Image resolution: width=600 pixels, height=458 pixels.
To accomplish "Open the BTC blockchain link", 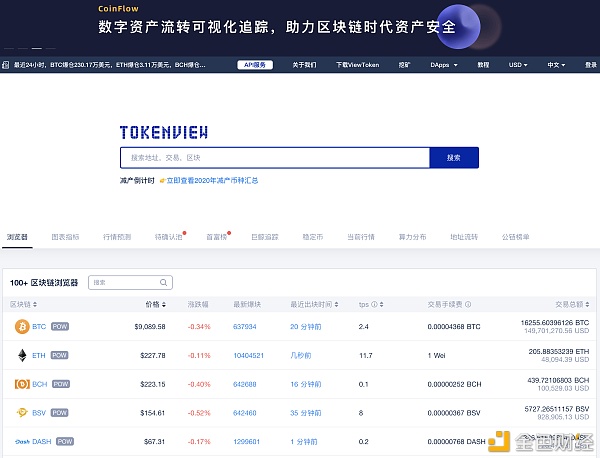I will point(39,327).
